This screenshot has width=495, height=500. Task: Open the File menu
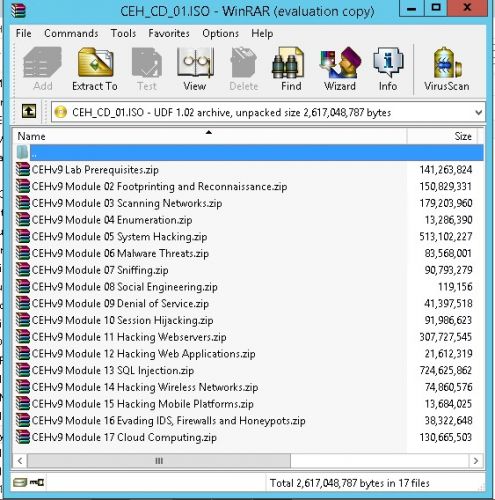[x=23, y=33]
